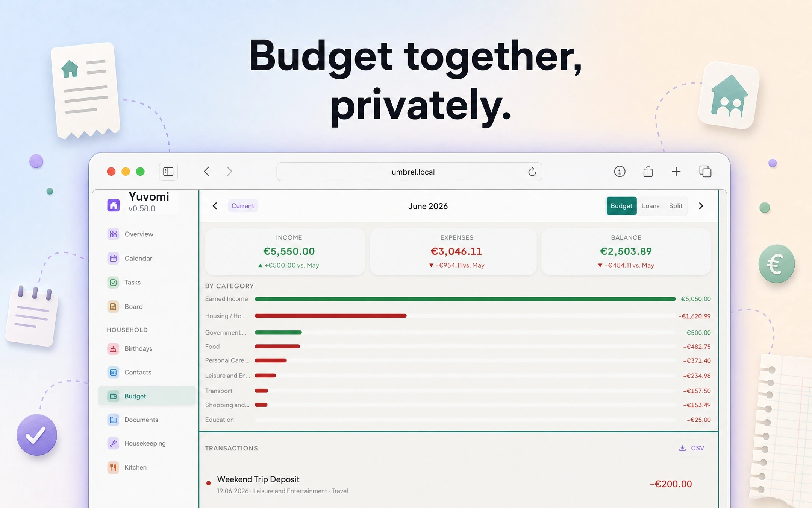Go forward in browser history
Screen dimensions: 812x508
[x=229, y=172]
